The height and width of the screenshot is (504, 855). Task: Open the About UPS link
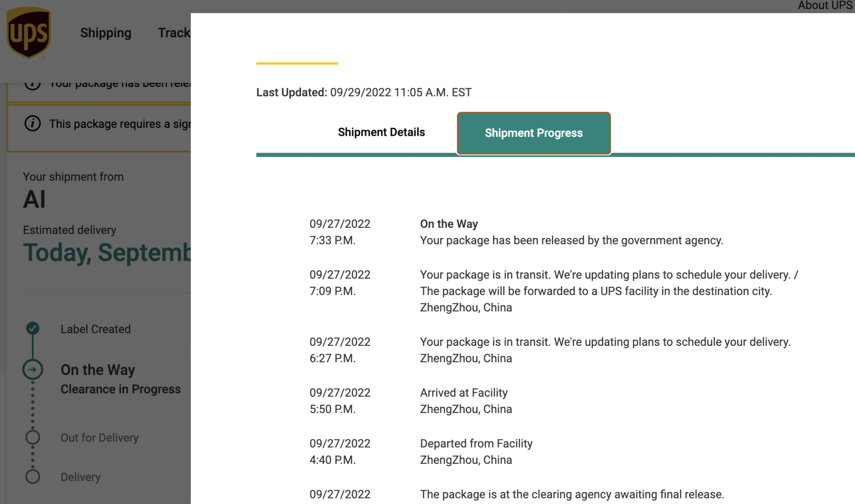point(825,6)
